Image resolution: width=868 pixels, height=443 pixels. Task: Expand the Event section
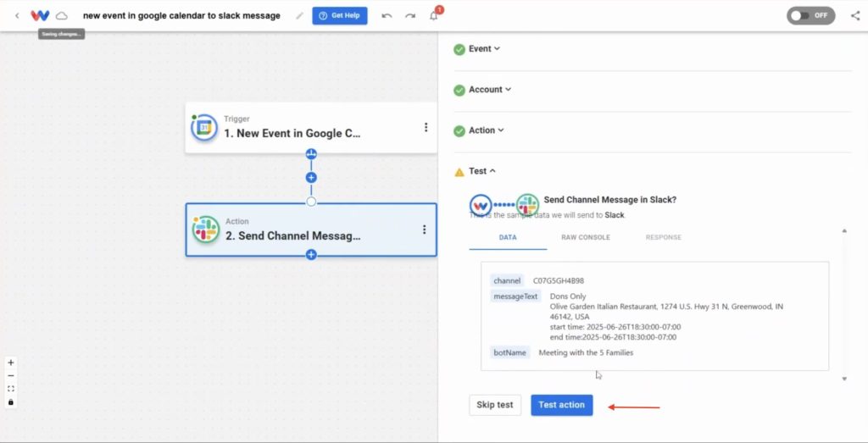(484, 48)
